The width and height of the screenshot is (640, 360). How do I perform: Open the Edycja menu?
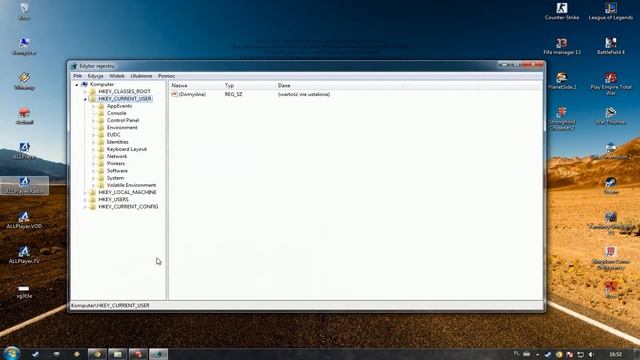(95, 76)
